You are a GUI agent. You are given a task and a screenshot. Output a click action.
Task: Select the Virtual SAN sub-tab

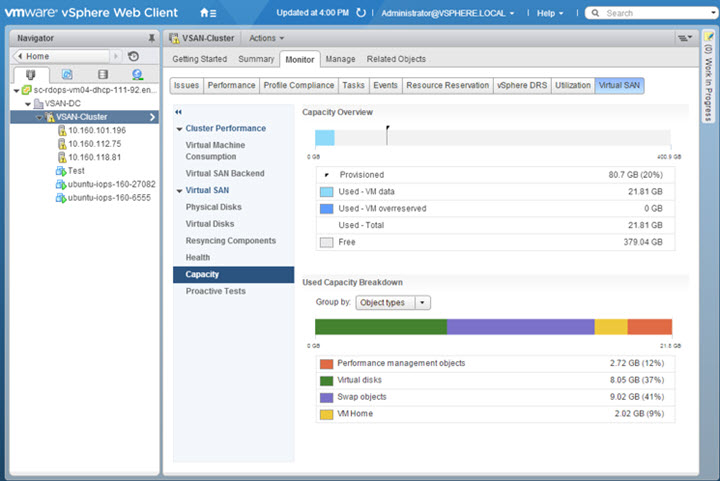tap(619, 85)
